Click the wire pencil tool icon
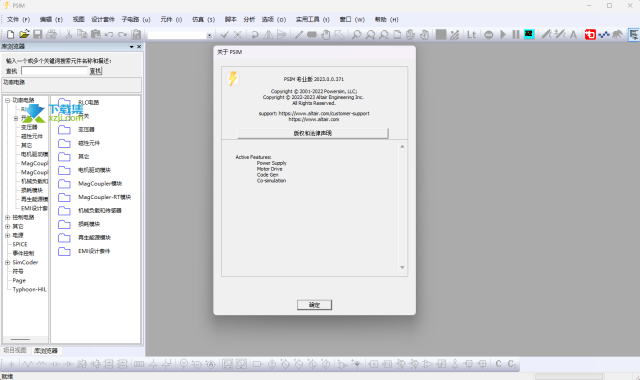640x380 pixels. point(299,35)
